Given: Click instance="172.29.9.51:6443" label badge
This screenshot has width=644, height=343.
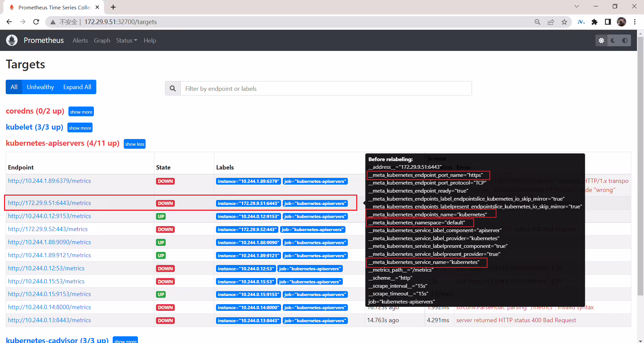Looking at the screenshot, I should pos(249,203).
